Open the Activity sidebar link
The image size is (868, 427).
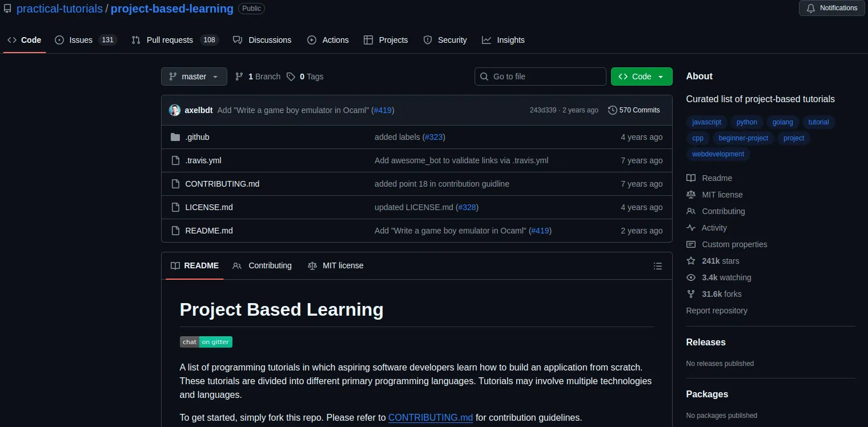pos(706,228)
